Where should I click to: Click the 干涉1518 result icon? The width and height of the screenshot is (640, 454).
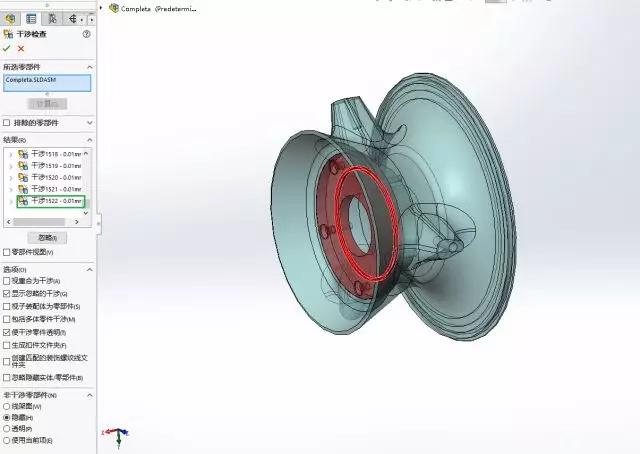point(24,154)
